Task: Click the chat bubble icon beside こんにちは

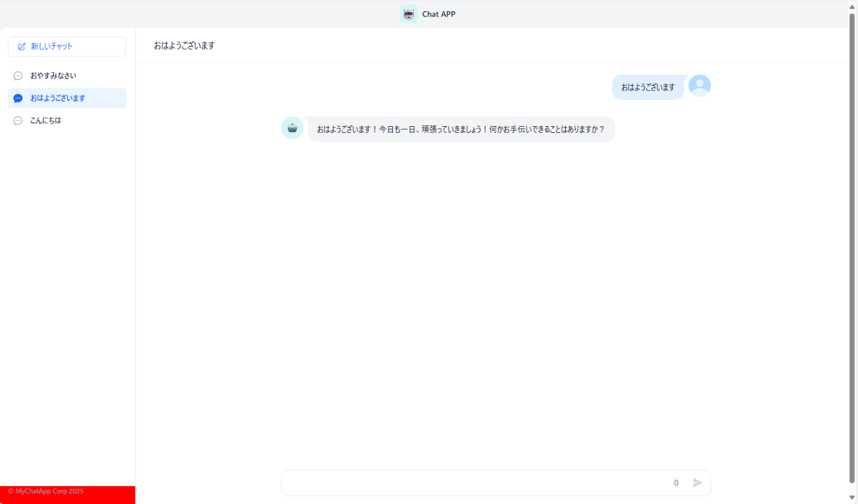Action: (x=18, y=121)
